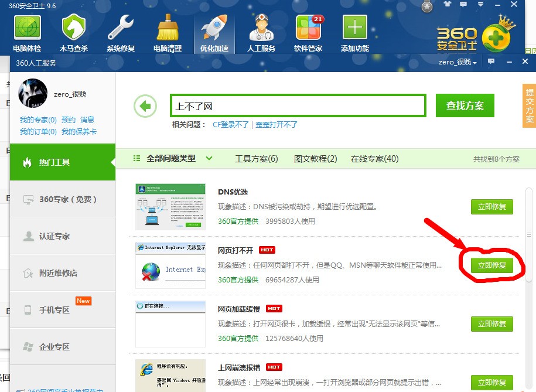Go back with green arrow button
The height and width of the screenshot is (392, 536).
145,106
